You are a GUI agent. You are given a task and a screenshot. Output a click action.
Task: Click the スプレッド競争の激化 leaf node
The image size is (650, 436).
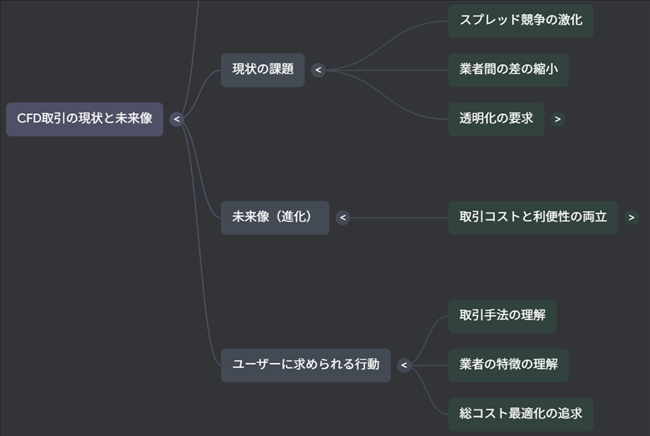click(x=520, y=20)
